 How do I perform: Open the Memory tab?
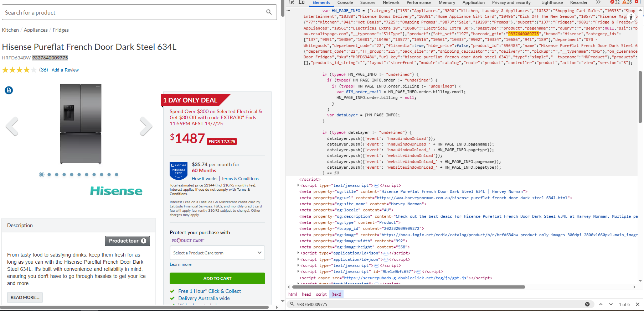447,2
